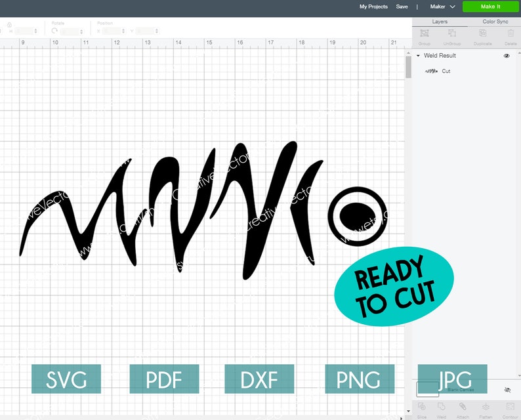Viewport: 521px width, 420px height.
Task: Click the Contour icon
Action: pyautogui.click(x=510, y=406)
